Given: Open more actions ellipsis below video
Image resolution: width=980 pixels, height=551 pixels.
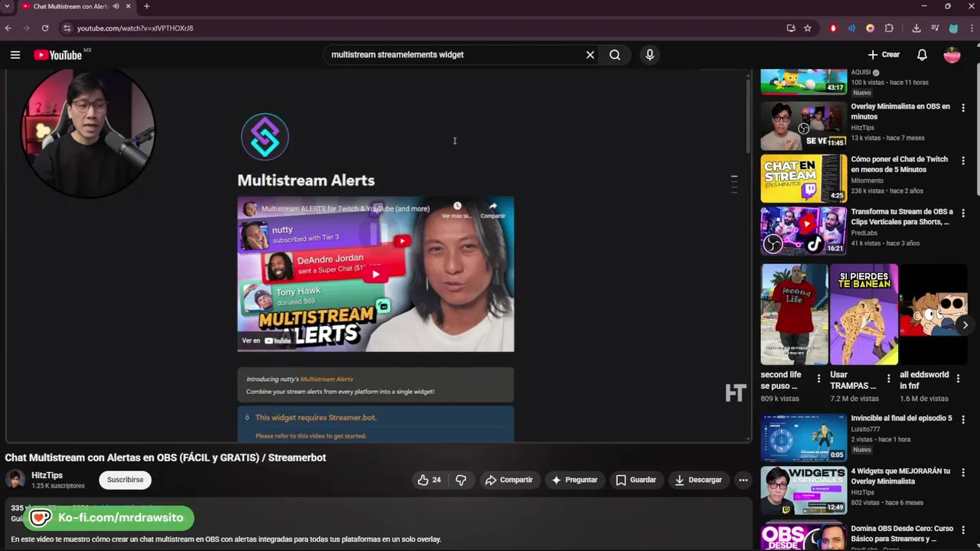Looking at the screenshot, I should point(743,480).
